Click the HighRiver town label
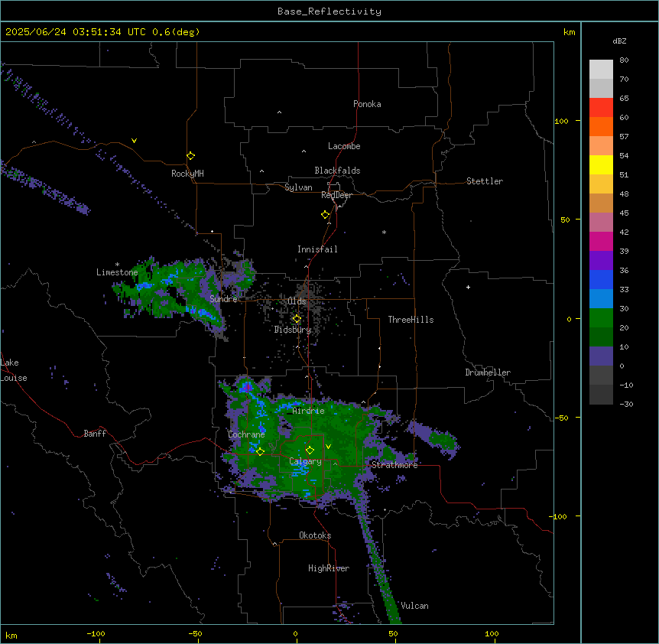 329,568
